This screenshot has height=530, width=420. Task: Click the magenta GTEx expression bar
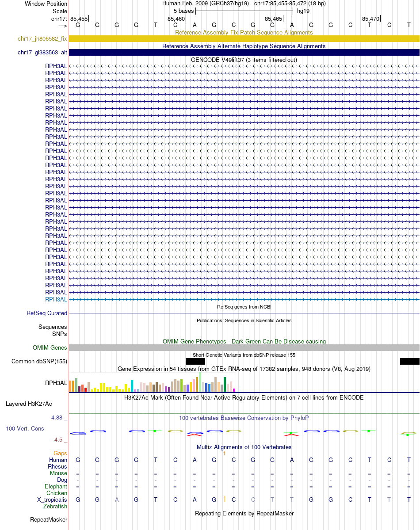[234, 390]
